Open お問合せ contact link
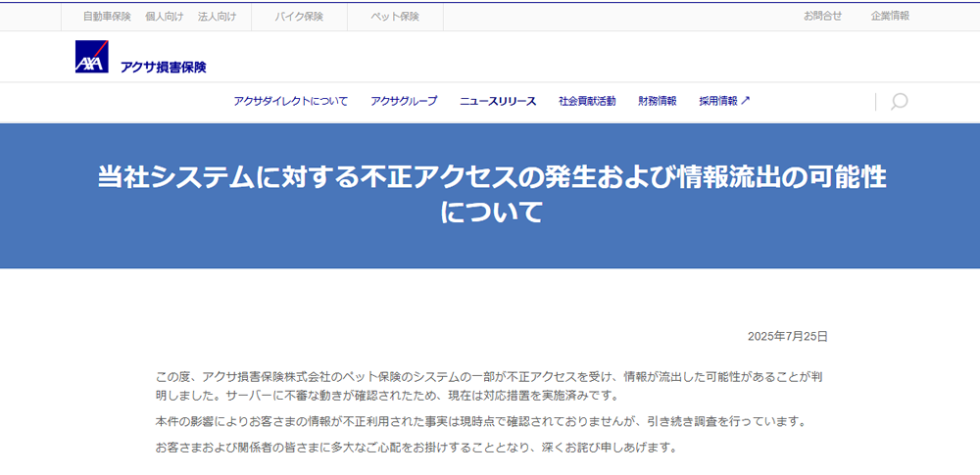The width and height of the screenshot is (980, 475). (822, 17)
